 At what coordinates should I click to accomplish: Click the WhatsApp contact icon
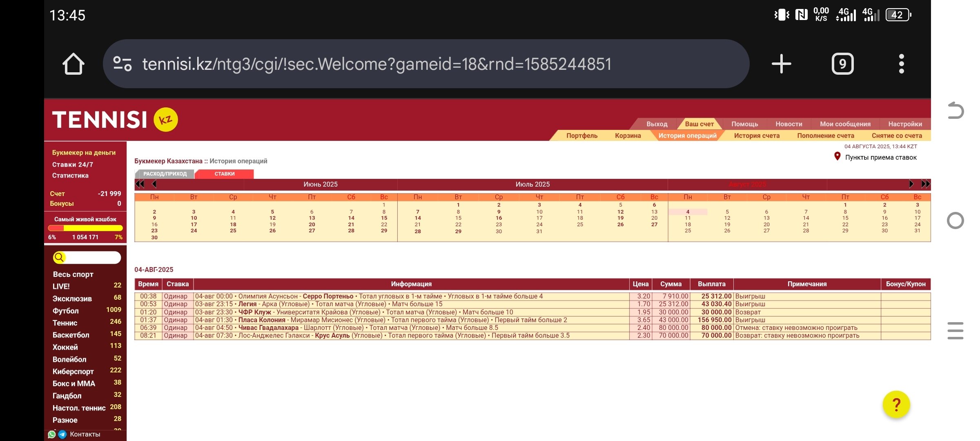point(52,434)
